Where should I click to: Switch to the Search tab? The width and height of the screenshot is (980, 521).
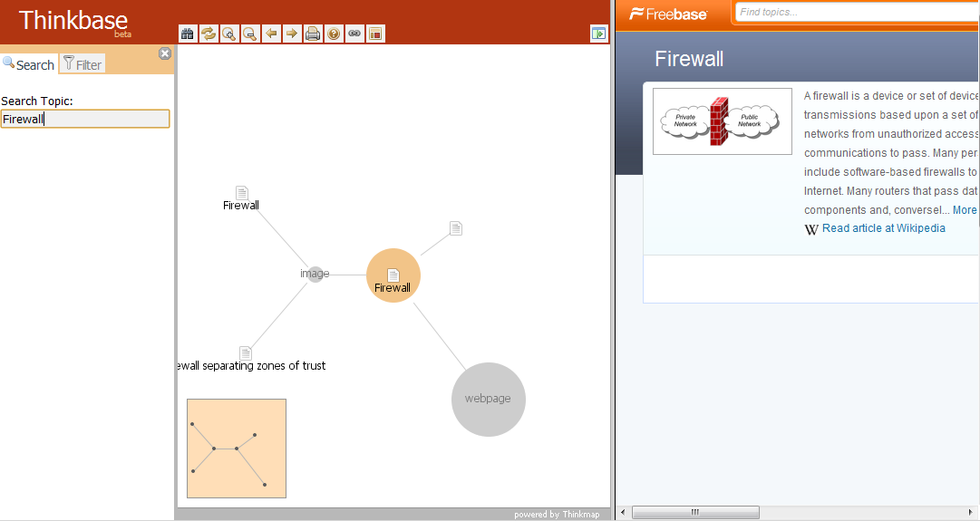pos(29,64)
